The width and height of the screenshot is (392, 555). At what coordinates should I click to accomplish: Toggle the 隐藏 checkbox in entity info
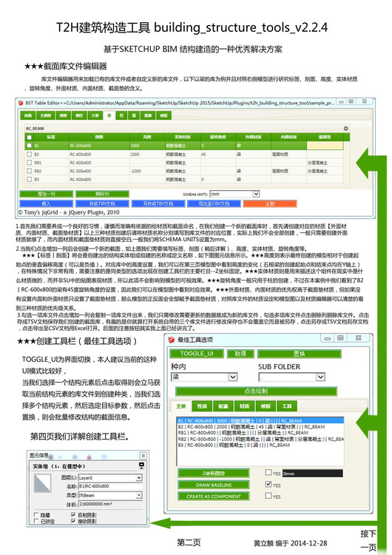36,514
